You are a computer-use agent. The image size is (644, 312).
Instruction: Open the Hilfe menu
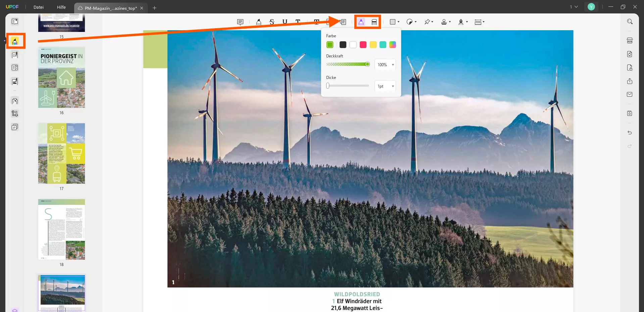tap(61, 7)
